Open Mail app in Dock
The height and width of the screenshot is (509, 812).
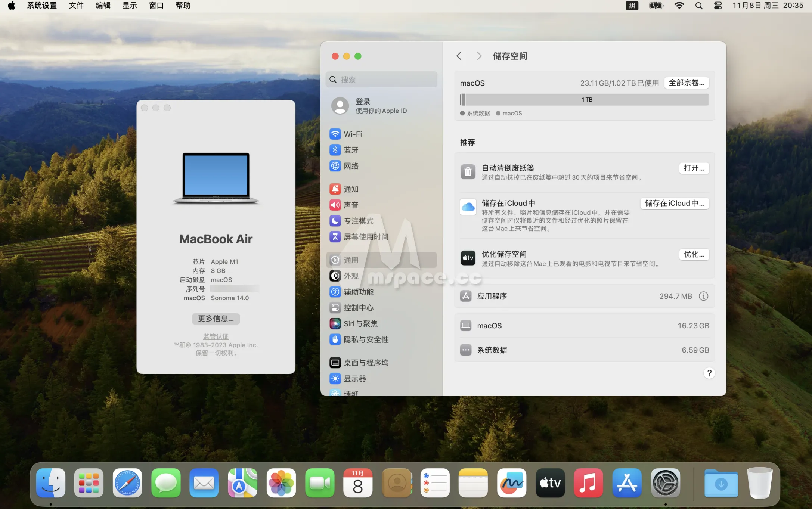click(204, 483)
